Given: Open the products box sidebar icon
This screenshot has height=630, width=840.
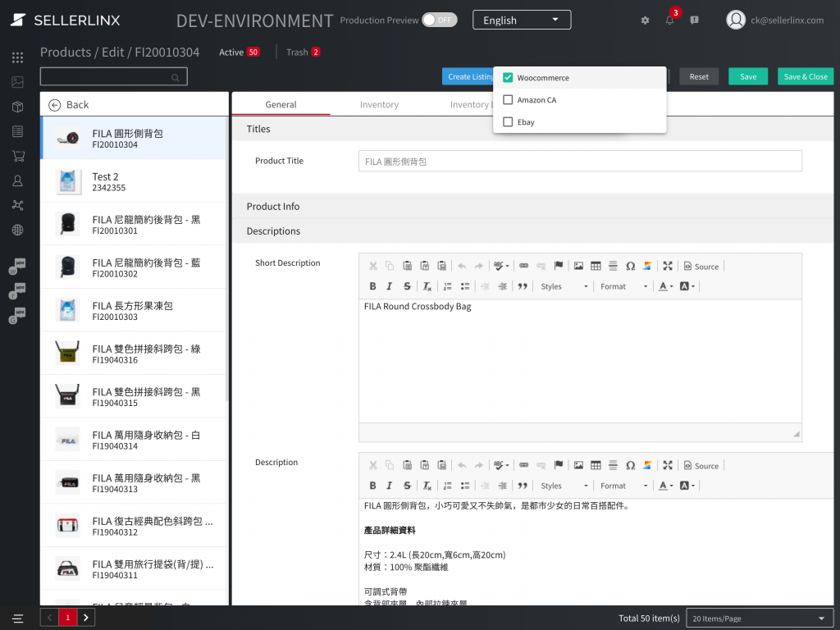Looking at the screenshot, I should [x=18, y=107].
